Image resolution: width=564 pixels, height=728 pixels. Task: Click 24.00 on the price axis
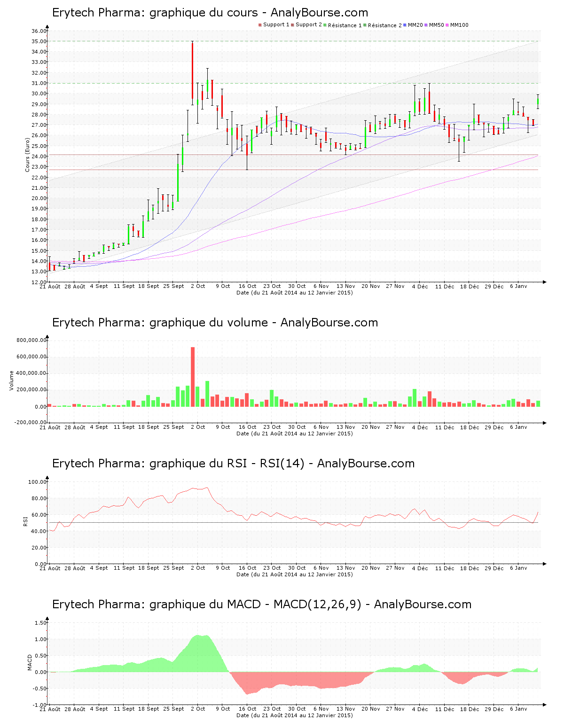[39, 156]
